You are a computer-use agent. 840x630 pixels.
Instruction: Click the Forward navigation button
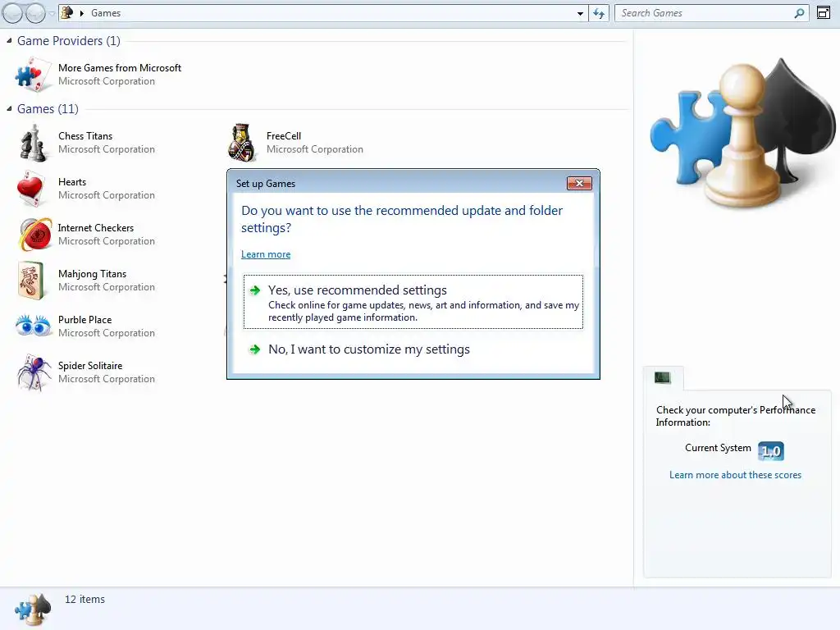(35, 13)
